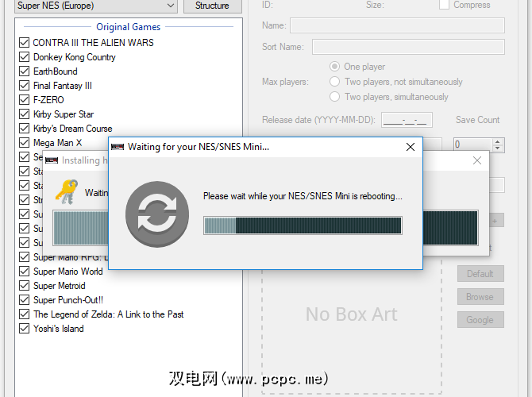Click the keys icon in Installing dialog
The height and width of the screenshot is (397, 532).
click(67, 192)
